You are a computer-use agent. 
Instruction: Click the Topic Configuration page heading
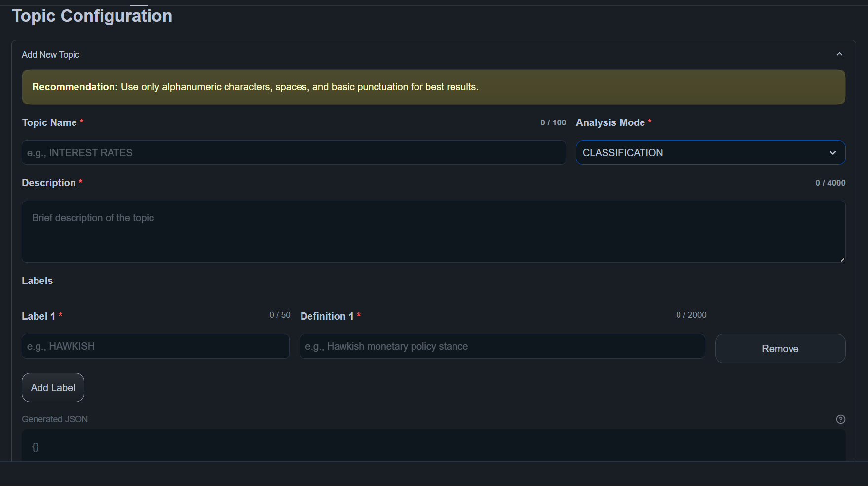[92, 16]
